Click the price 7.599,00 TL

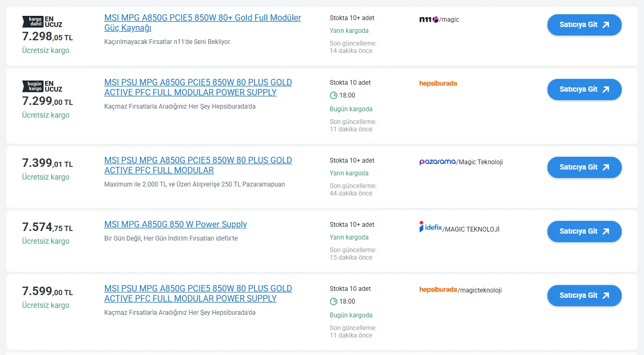[x=47, y=291]
